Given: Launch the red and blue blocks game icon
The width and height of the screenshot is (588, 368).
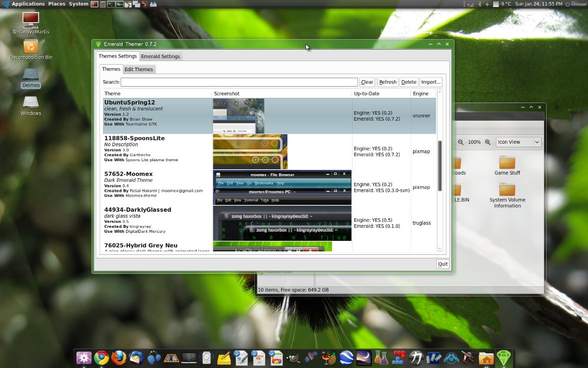Looking at the screenshot, I should [398, 357].
